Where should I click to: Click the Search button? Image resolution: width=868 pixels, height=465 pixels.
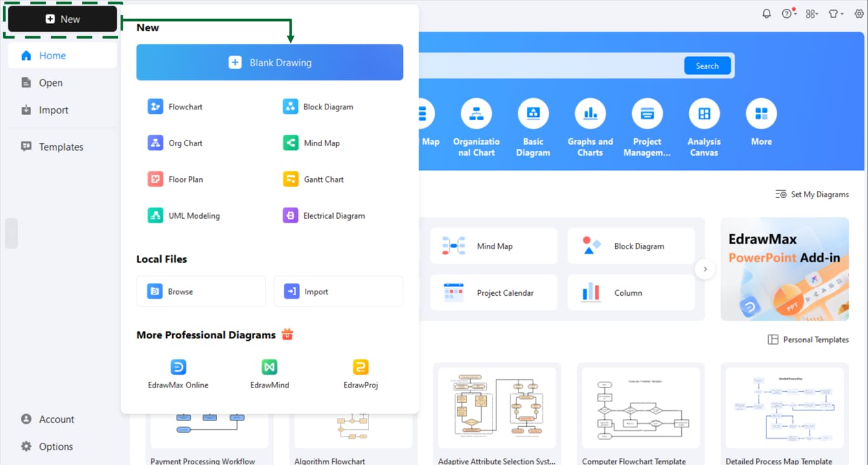click(x=707, y=66)
